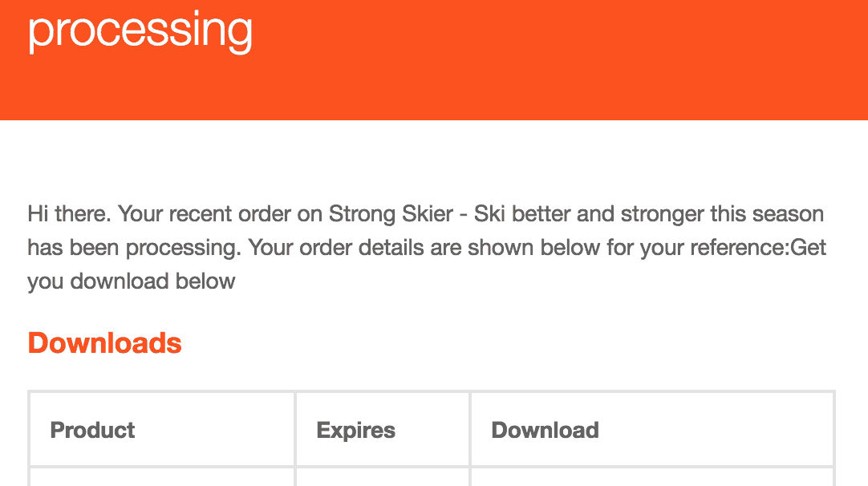
Task: Click the "Hi there." greeting text
Action: [x=69, y=213]
